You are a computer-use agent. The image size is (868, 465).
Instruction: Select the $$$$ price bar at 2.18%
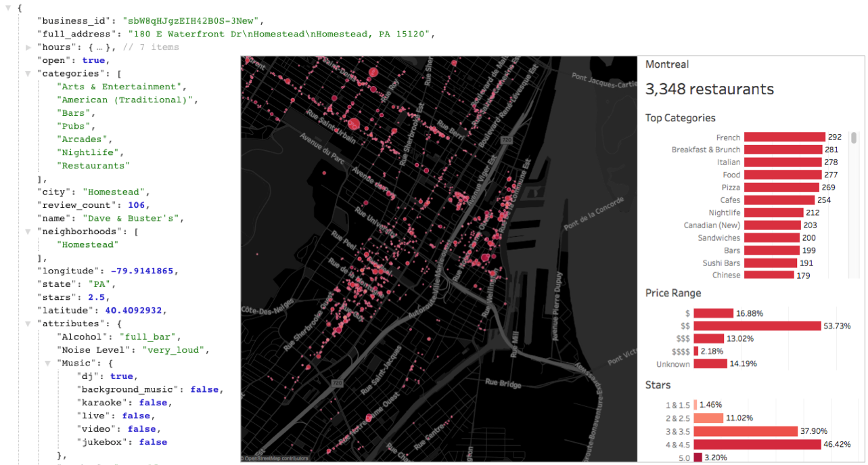(x=697, y=351)
